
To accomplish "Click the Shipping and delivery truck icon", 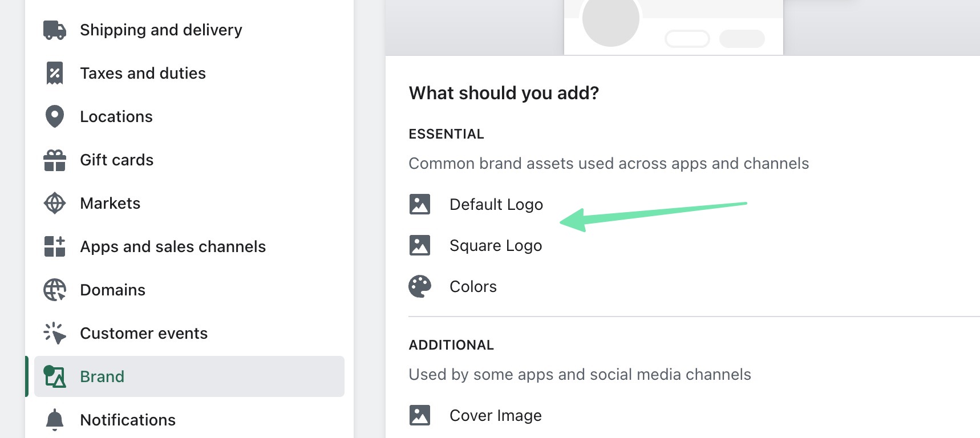I will click(x=55, y=30).
